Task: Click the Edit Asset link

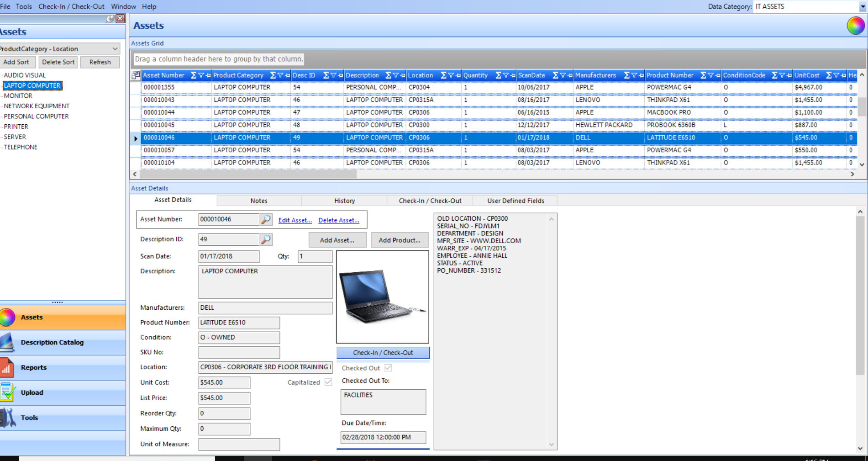Action: [x=295, y=220]
